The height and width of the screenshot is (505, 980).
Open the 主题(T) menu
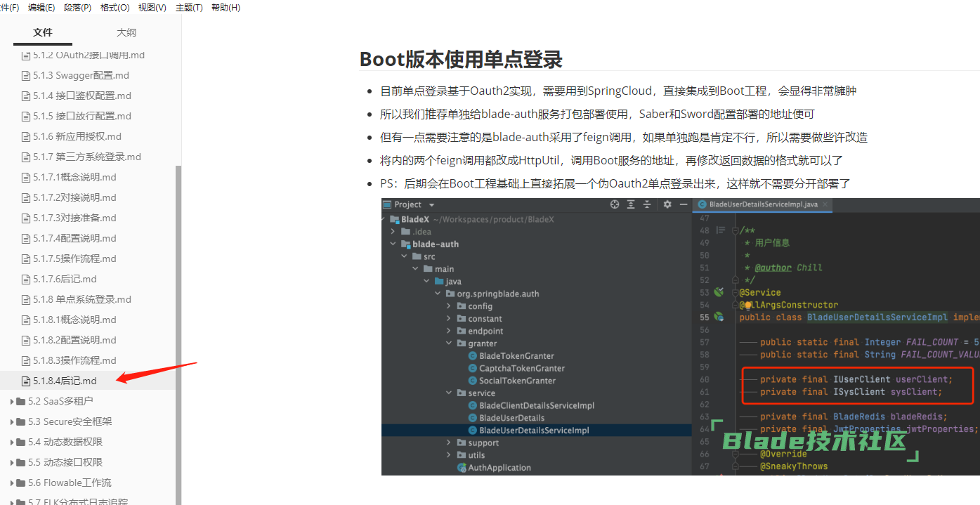[189, 7]
